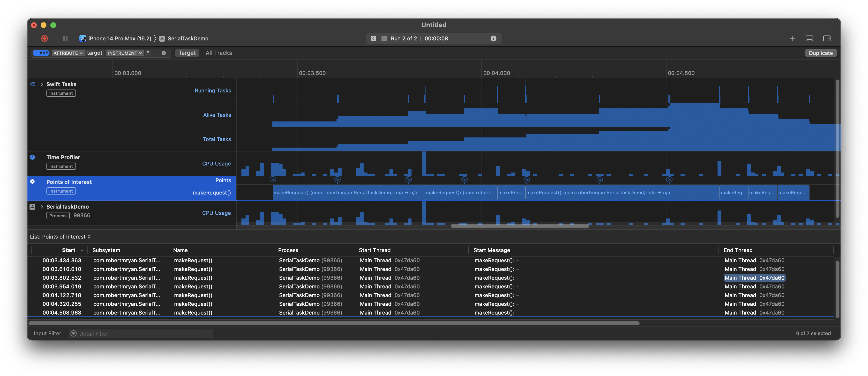Click the red record button
This screenshot has width=868, height=376.
(x=45, y=38)
